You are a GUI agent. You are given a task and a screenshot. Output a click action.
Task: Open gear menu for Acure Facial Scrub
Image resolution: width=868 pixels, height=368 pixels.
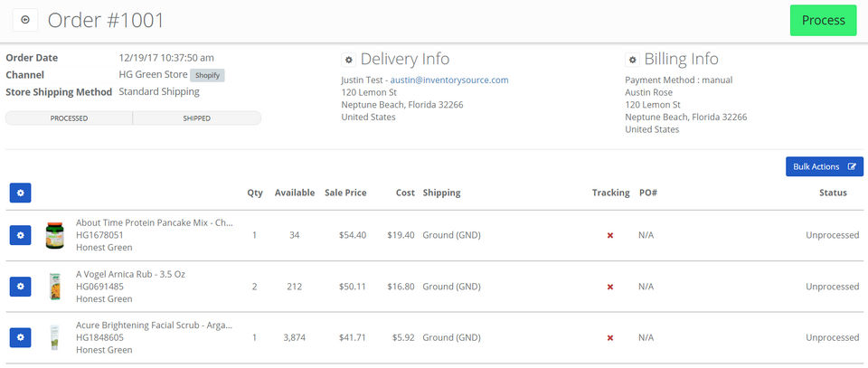pyautogui.click(x=21, y=337)
